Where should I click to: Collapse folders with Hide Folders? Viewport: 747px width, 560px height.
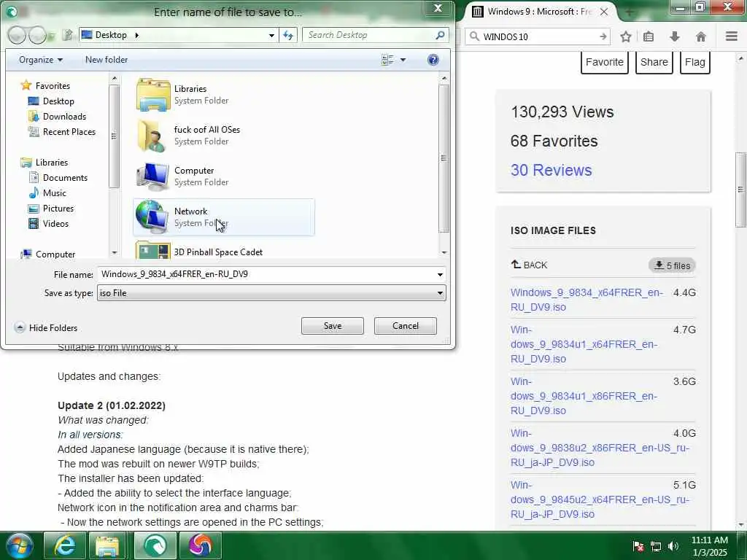(x=46, y=327)
